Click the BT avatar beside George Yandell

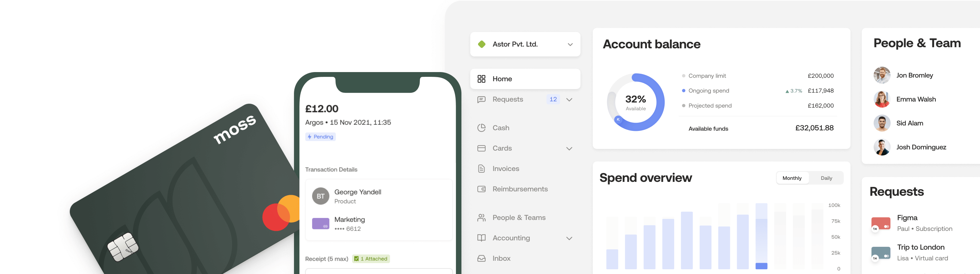(321, 196)
